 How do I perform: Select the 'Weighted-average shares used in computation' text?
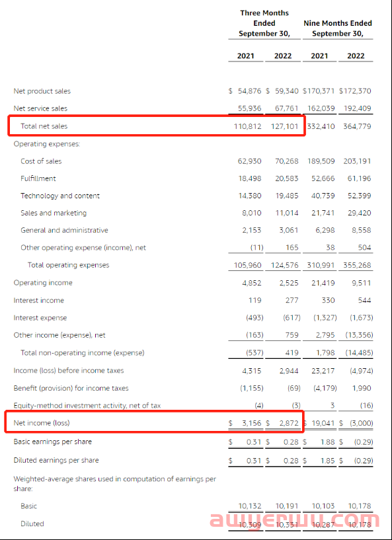(115, 484)
